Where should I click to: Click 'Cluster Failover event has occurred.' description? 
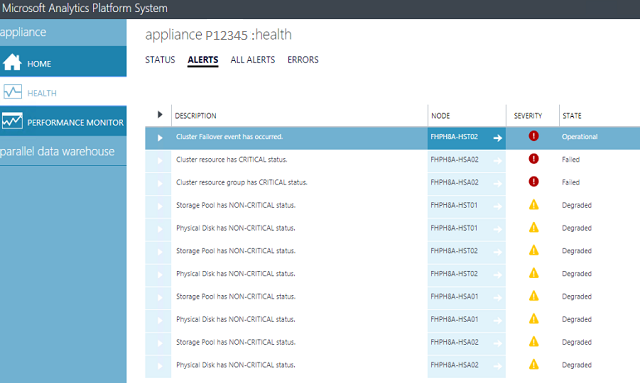coord(229,137)
